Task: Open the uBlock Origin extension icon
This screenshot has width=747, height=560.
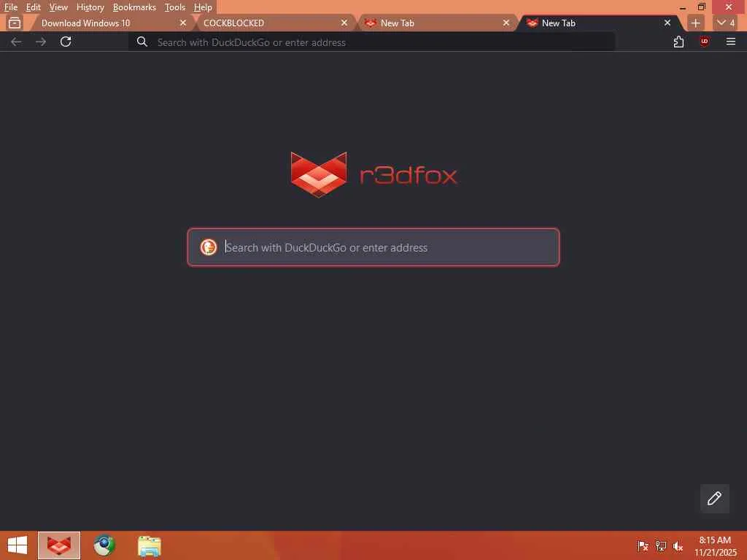Action: 705,42
